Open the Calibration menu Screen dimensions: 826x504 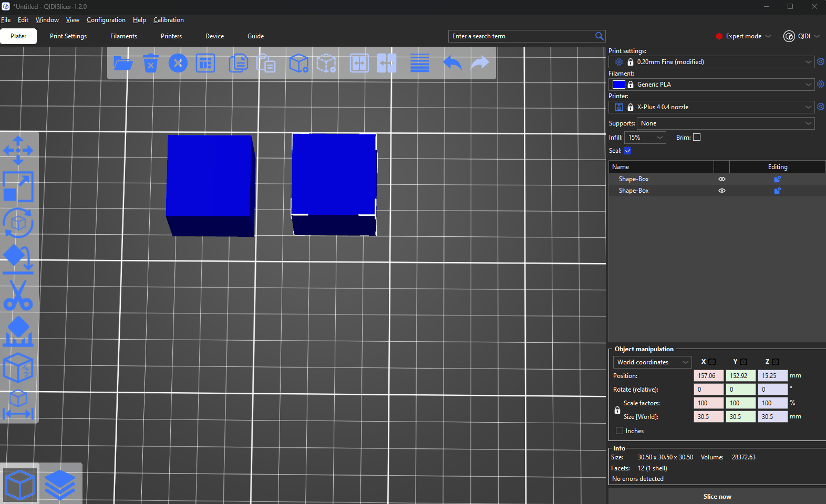click(x=168, y=20)
